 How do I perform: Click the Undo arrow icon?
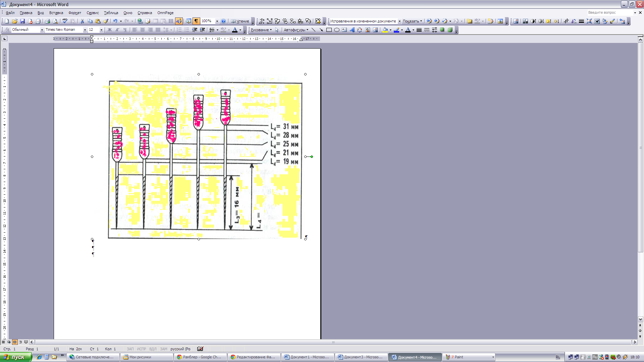coord(115,21)
